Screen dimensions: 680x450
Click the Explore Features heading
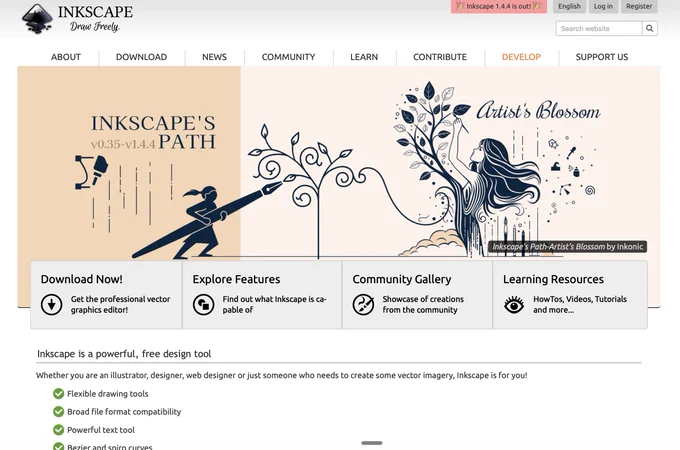click(236, 279)
